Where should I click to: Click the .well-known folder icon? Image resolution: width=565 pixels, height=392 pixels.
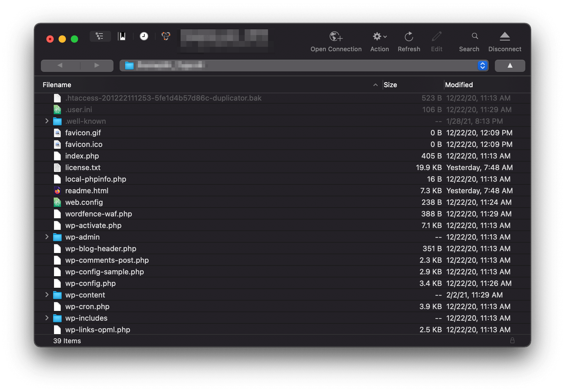(57, 121)
